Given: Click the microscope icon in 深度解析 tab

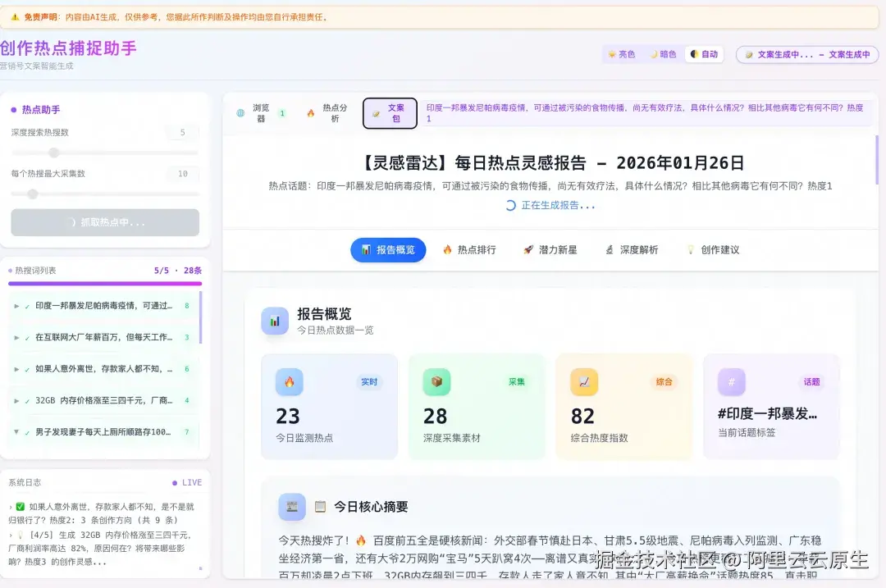Looking at the screenshot, I should 610,249.
